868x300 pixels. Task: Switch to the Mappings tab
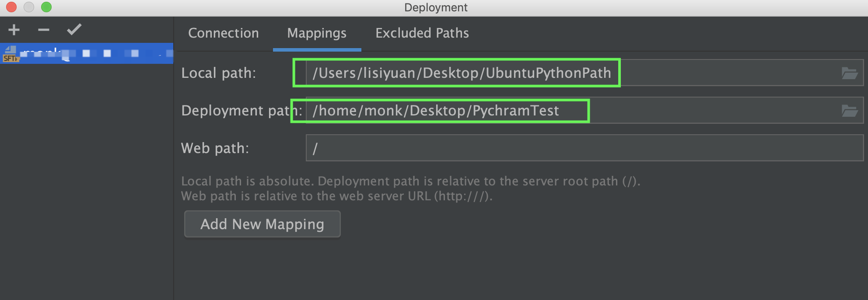tap(317, 33)
